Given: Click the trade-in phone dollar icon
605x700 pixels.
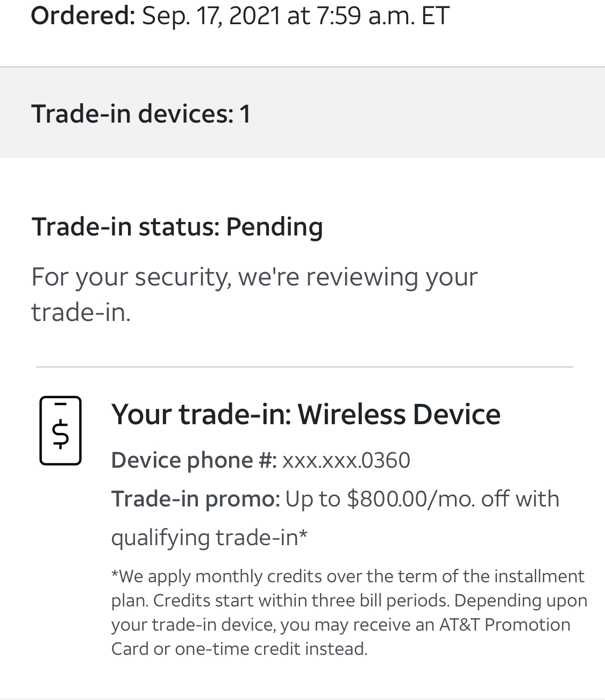Looking at the screenshot, I should (x=60, y=431).
